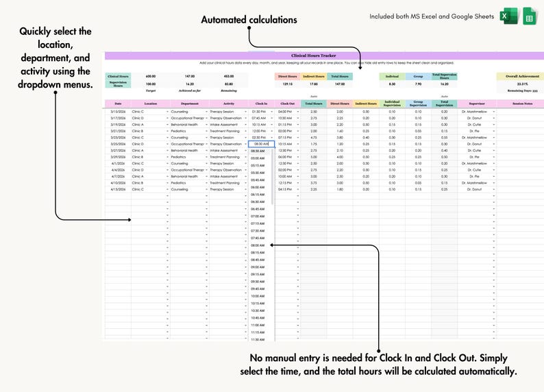Screen dimensions: 544x392
Task: Open Clock Out dropdown in 3/29/2026 row
Action: point(297,157)
